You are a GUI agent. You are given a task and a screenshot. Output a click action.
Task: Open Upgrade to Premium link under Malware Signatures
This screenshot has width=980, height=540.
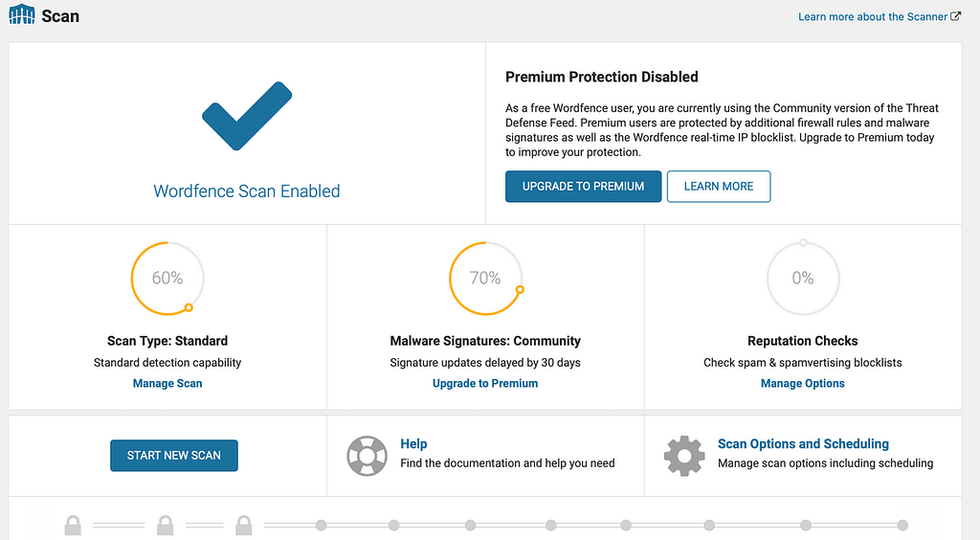[x=485, y=383]
